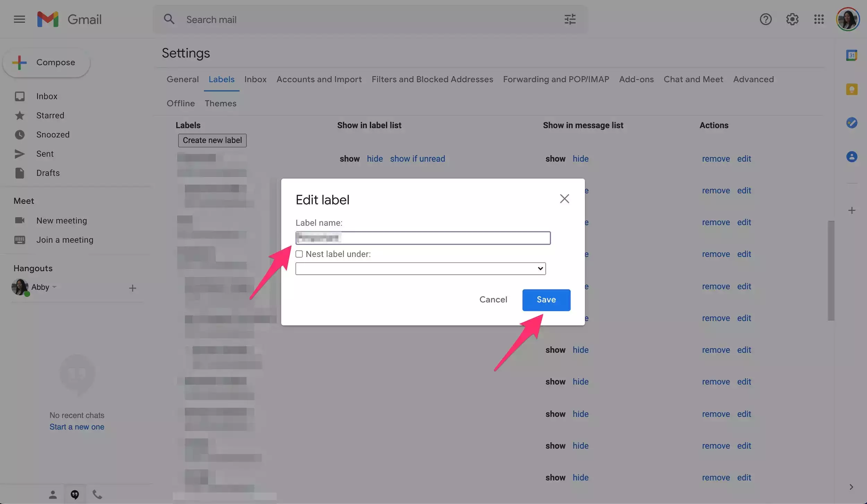Save the edited label
867x504 pixels.
point(546,300)
